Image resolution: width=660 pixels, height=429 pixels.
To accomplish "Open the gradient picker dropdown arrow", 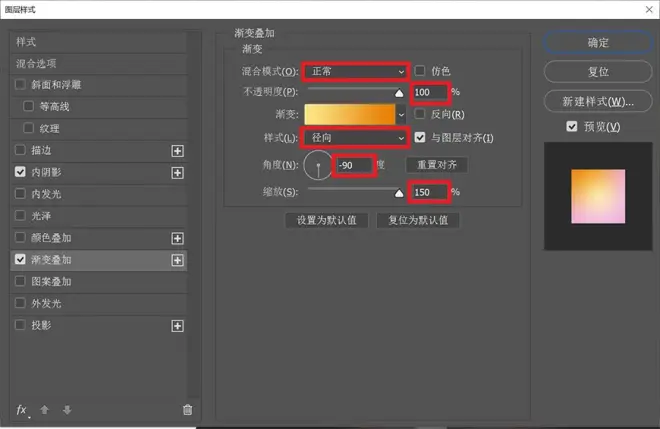I will coord(402,115).
